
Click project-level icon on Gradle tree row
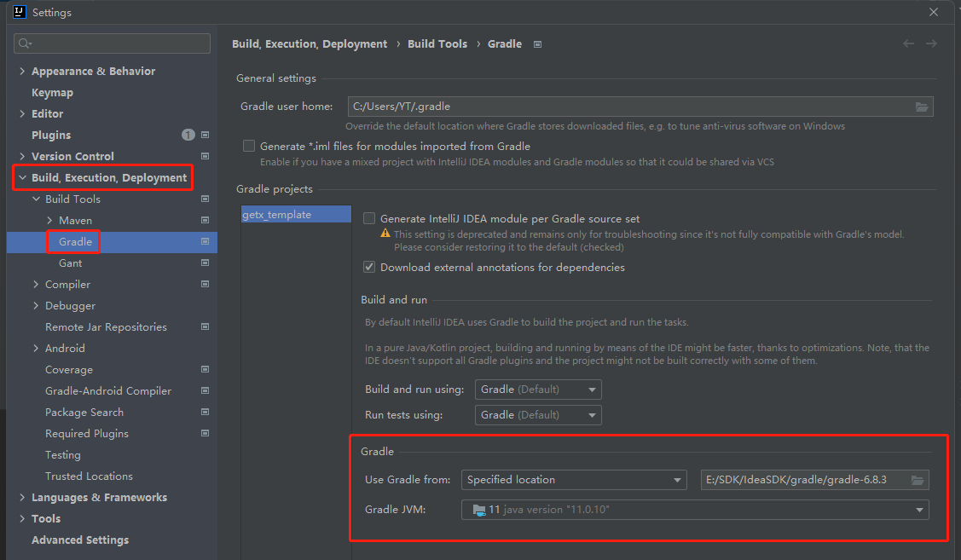[x=206, y=241]
